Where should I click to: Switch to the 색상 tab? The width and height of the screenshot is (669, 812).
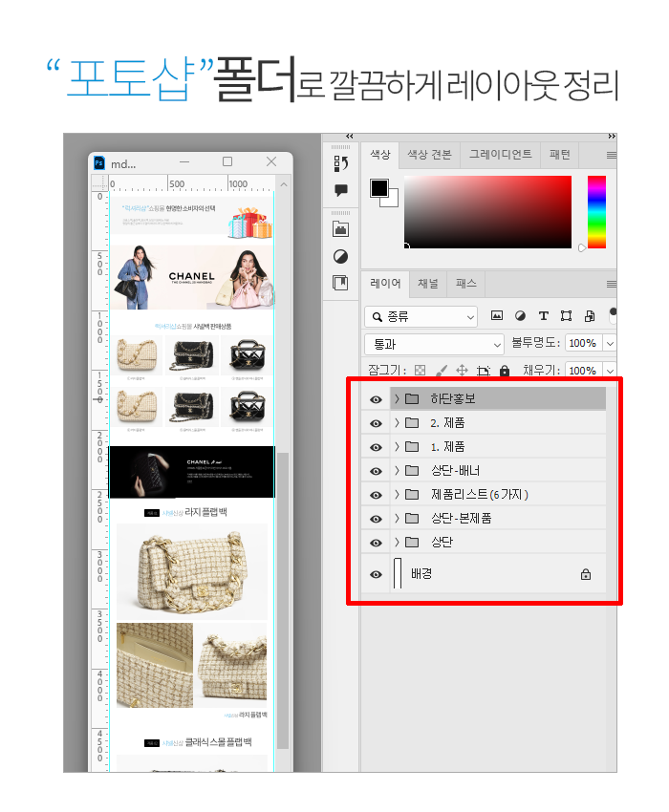pyautogui.click(x=379, y=155)
